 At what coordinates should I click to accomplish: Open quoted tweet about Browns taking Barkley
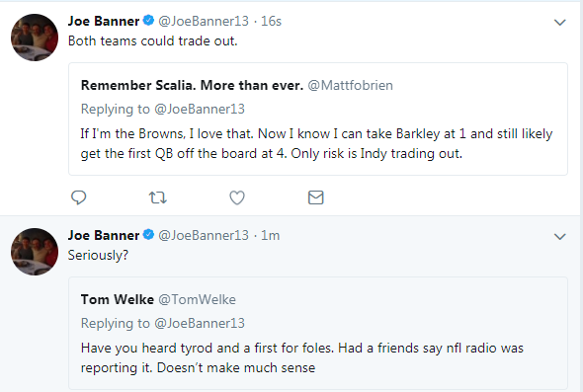coord(318,118)
